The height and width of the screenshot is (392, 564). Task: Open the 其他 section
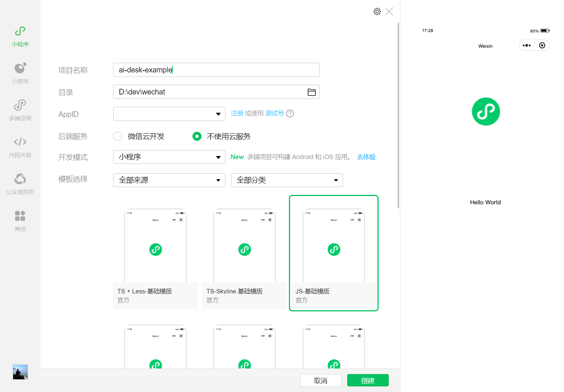coord(20,221)
